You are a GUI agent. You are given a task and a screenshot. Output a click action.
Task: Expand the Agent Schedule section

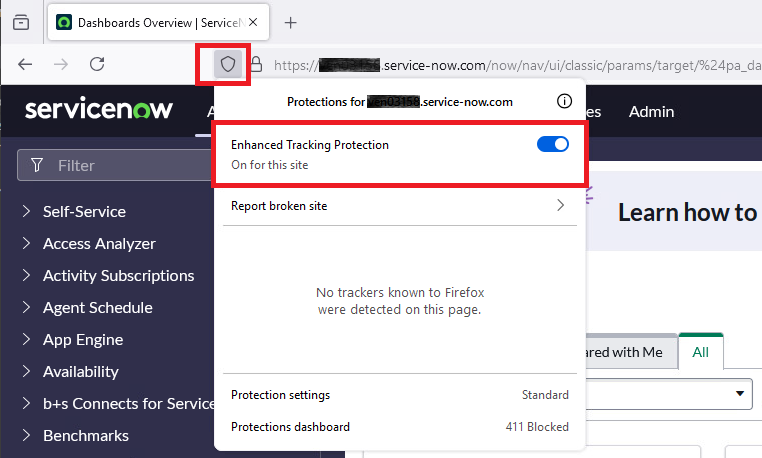97,308
